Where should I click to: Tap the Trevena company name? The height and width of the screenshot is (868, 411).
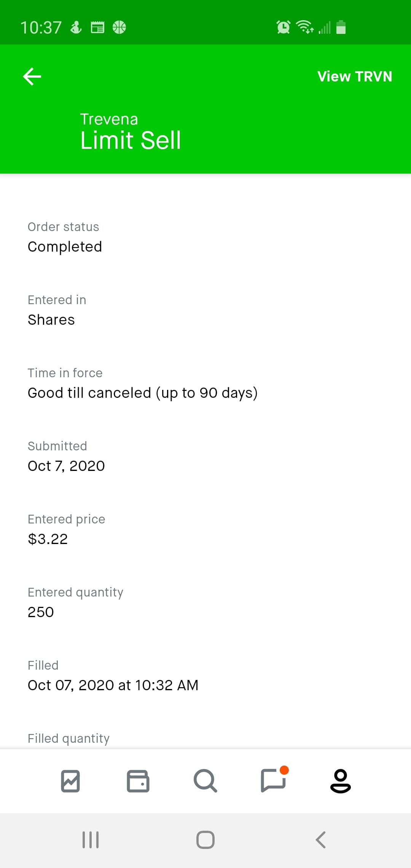coord(109,119)
